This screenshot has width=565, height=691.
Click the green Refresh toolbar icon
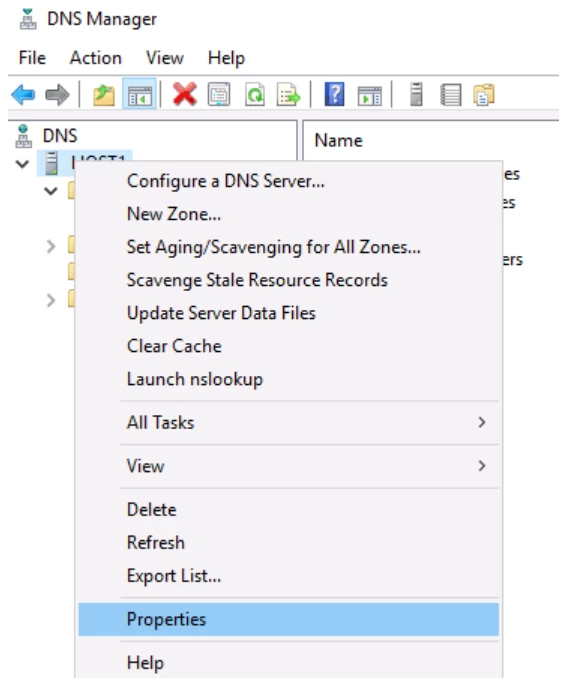coord(255,94)
